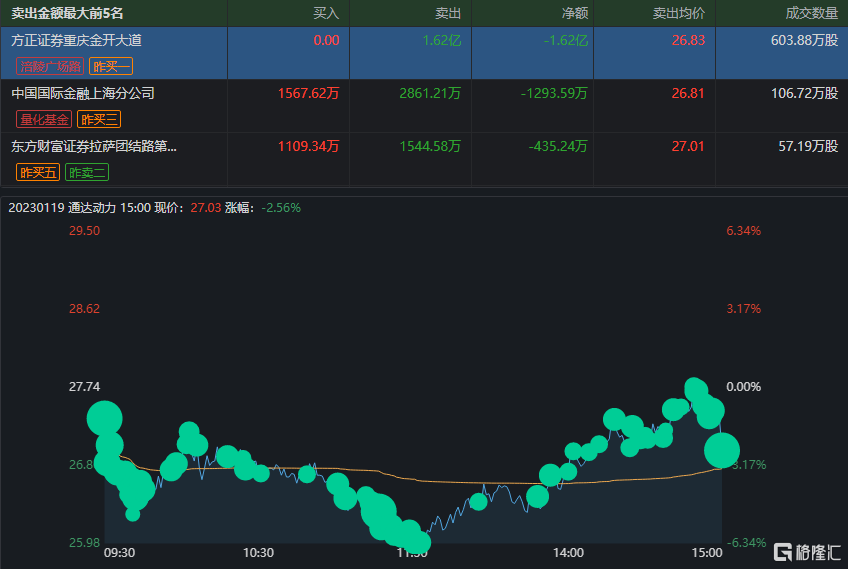This screenshot has width=848, height=569.
Task: Select the 27.01 average price cell
Action: pyautogui.click(x=688, y=147)
